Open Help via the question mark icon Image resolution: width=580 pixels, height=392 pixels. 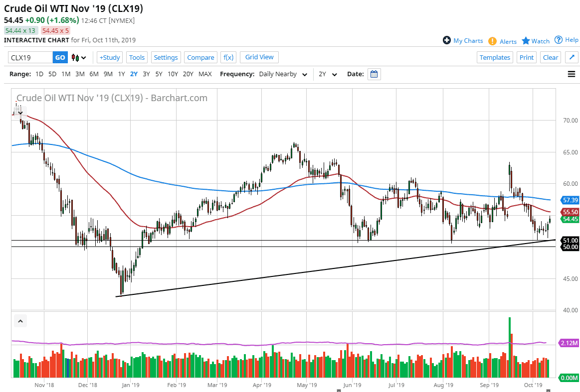(x=559, y=40)
